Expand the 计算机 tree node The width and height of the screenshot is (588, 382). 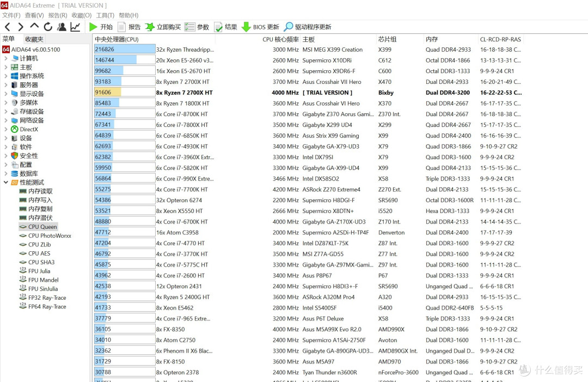5,58
